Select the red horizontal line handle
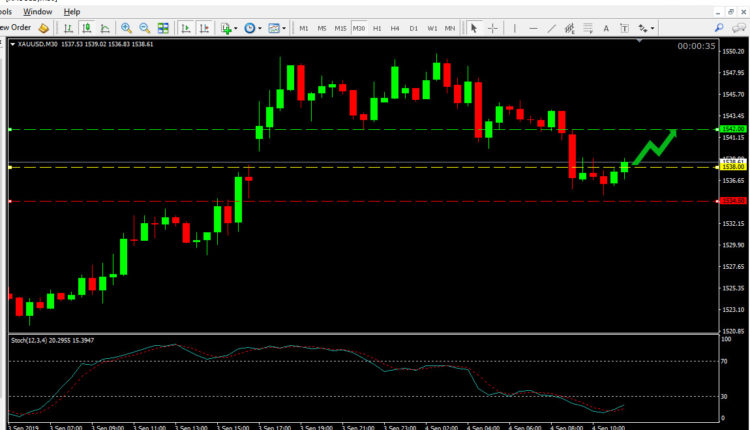Image resolution: width=750 pixels, height=430 pixels. click(x=10, y=201)
